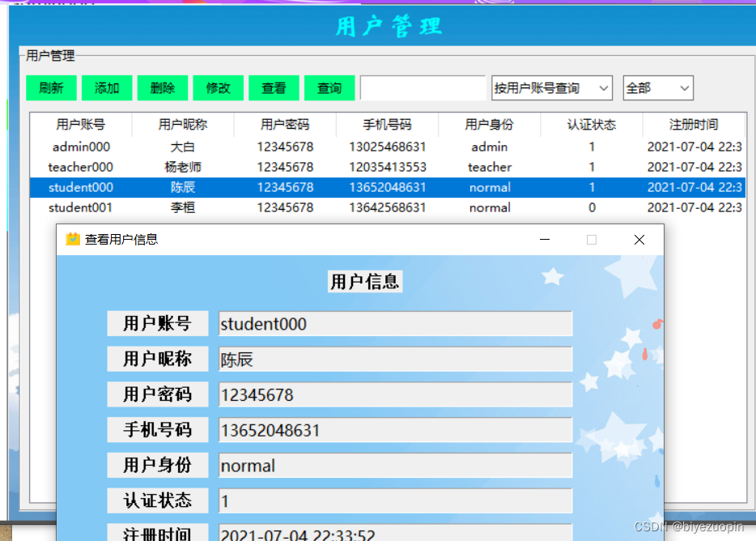Click phone number 13025468631 cell
This screenshot has height=541, width=756.
pos(387,147)
